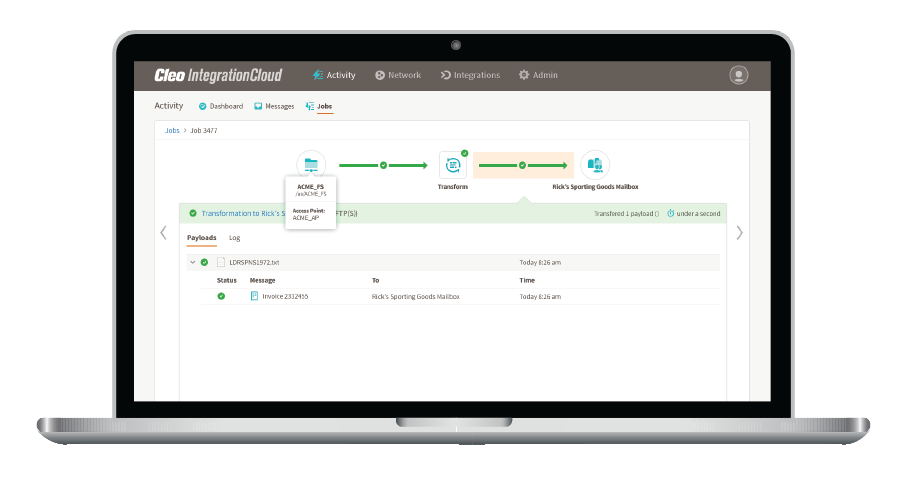Click the Transformation to Rick's link
Viewport: 918px width, 481px height.
(x=243, y=214)
